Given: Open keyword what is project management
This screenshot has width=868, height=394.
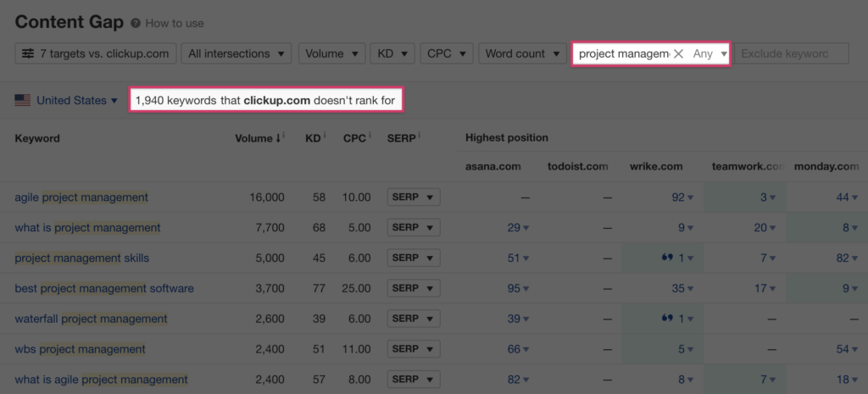Looking at the screenshot, I should click(87, 227).
